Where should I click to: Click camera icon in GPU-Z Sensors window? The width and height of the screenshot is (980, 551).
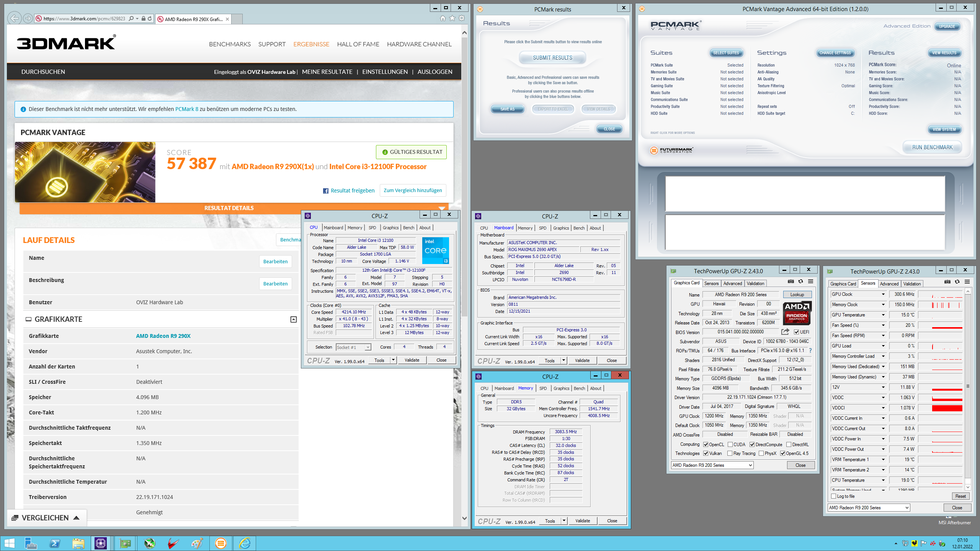click(x=947, y=282)
